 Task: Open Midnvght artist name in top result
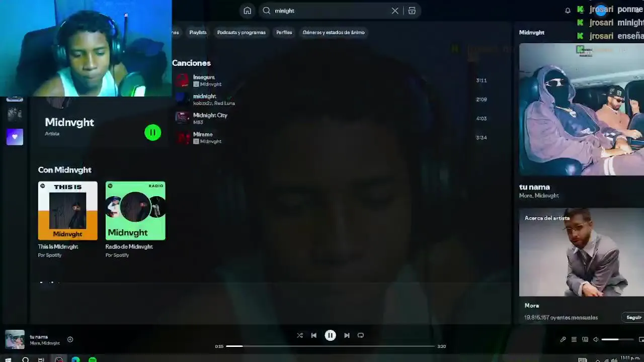coord(69,122)
